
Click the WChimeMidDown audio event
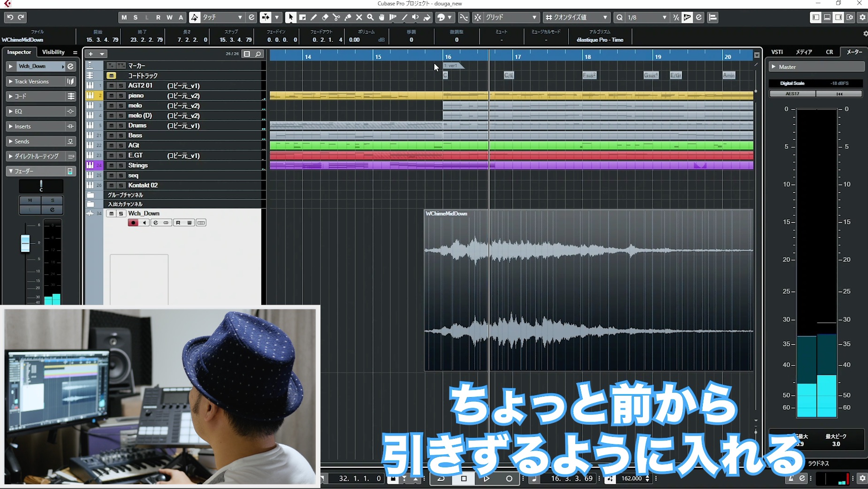coord(588,290)
